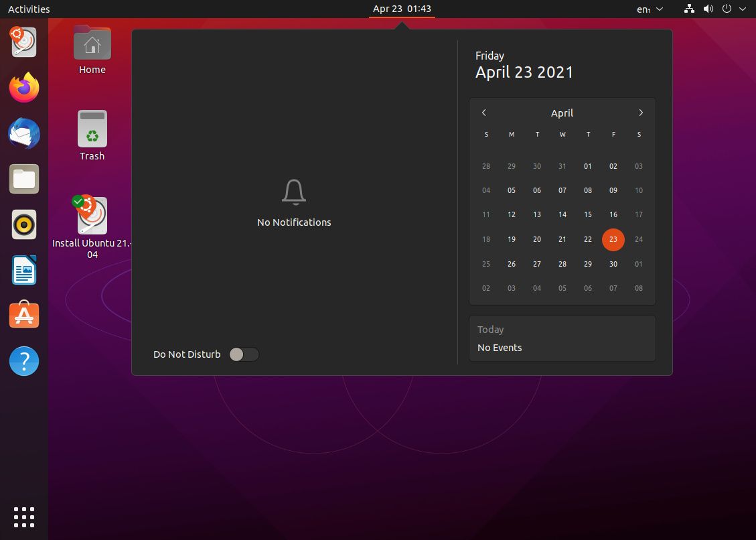The width and height of the screenshot is (756, 540).
Task: Click the volume speaker icon
Action: pos(708,9)
